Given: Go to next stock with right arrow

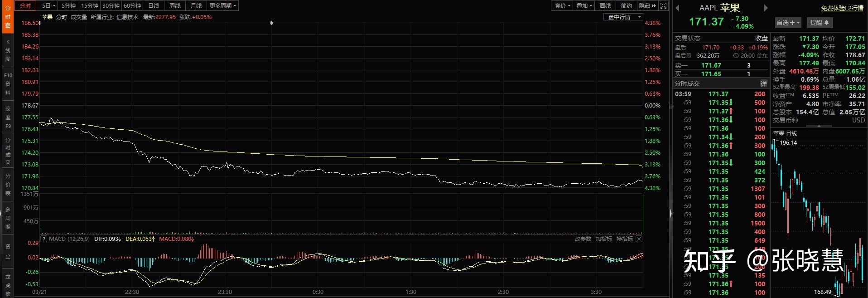Looking at the screenshot, I should click(766, 8).
